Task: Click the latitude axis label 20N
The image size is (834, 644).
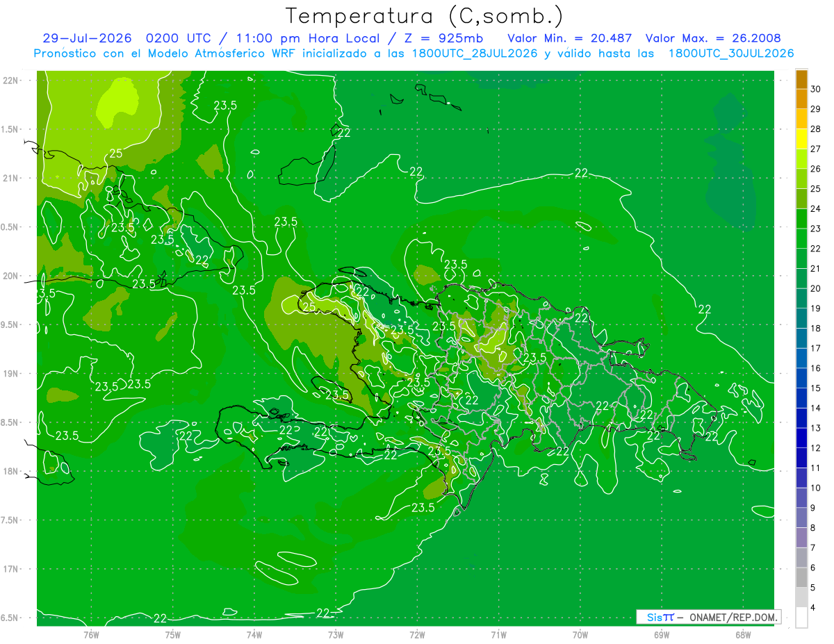Action: [11, 276]
